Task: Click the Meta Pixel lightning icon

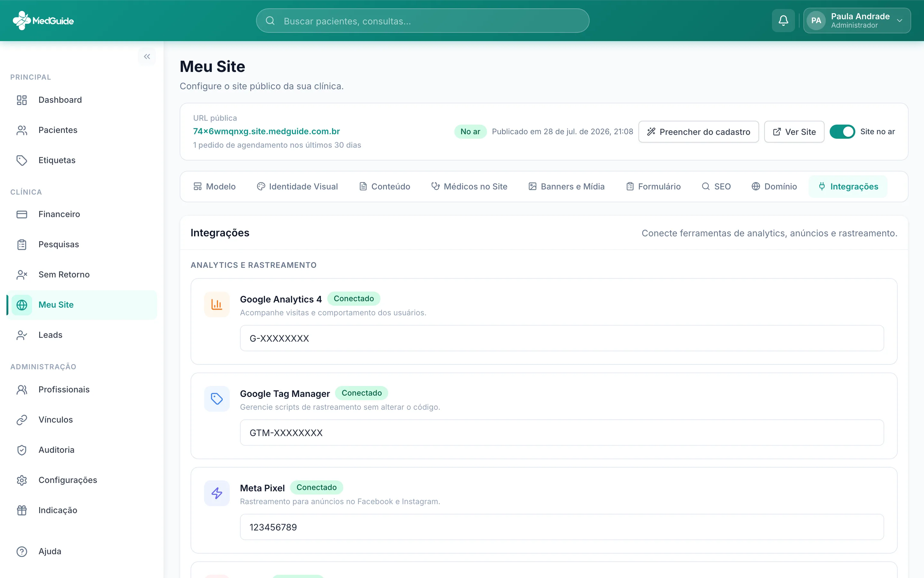Action: click(217, 494)
